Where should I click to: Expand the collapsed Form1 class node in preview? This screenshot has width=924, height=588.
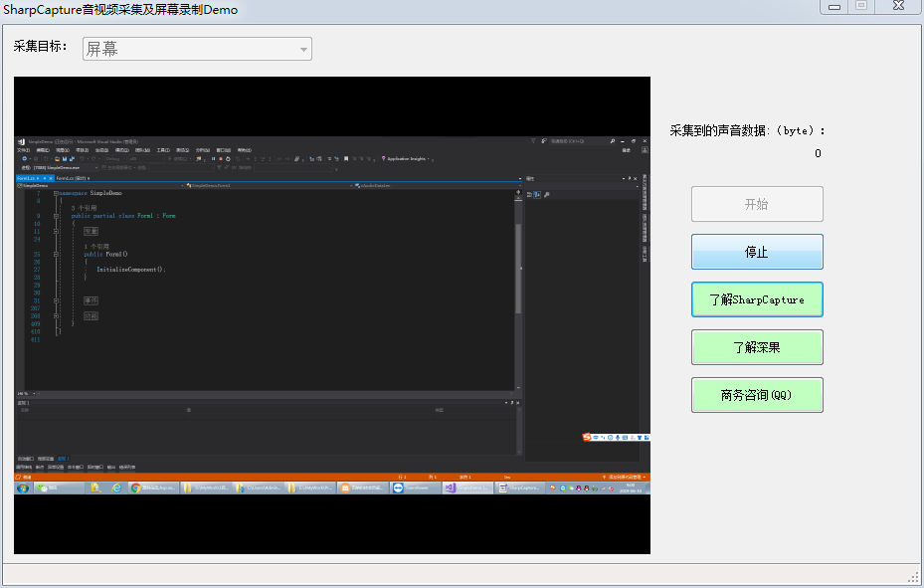click(x=57, y=216)
